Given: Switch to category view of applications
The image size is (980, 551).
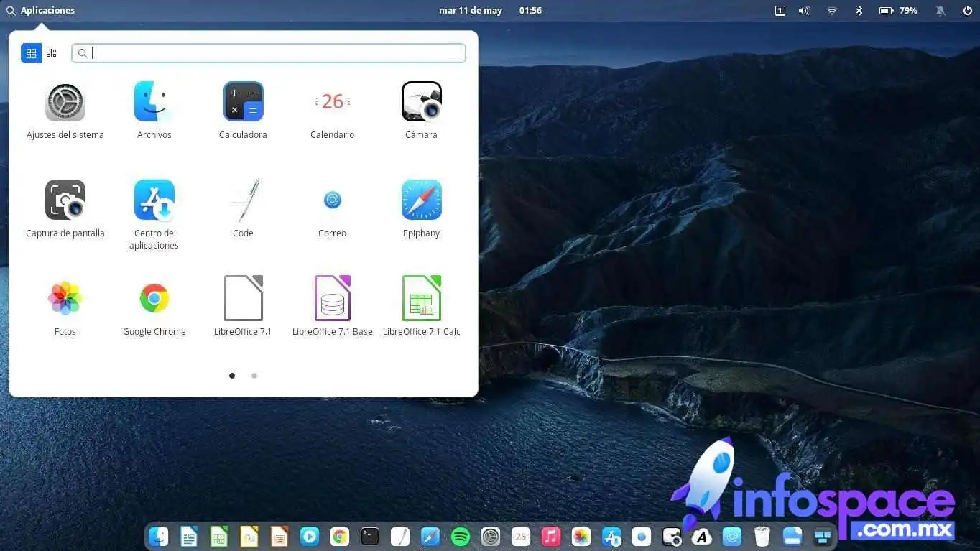Looking at the screenshot, I should tap(51, 53).
